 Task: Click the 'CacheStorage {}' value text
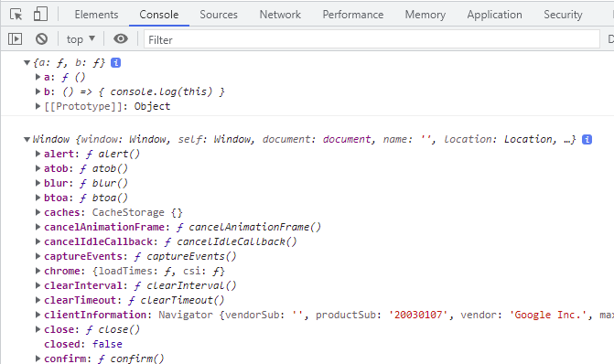point(137,212)
